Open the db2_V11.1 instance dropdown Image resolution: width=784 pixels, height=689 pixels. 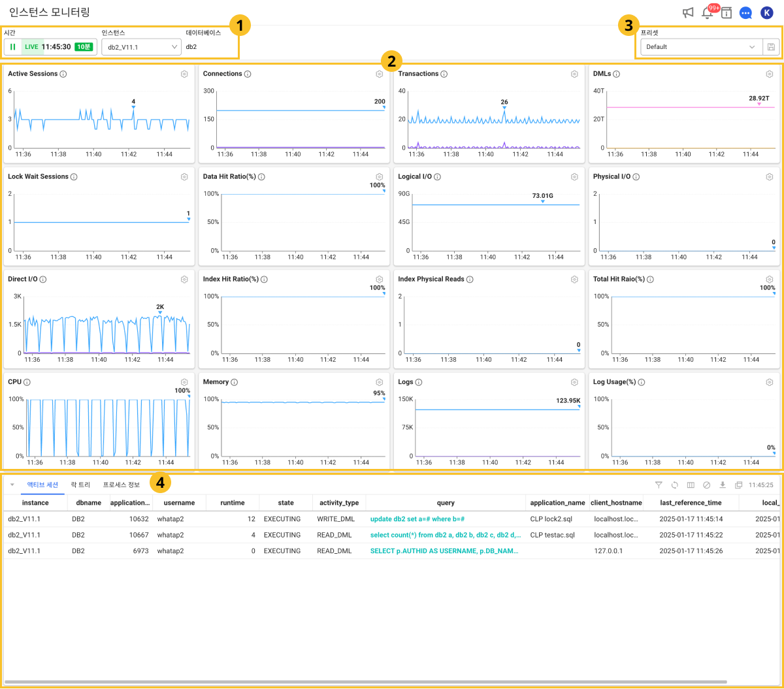click(142, 47)
